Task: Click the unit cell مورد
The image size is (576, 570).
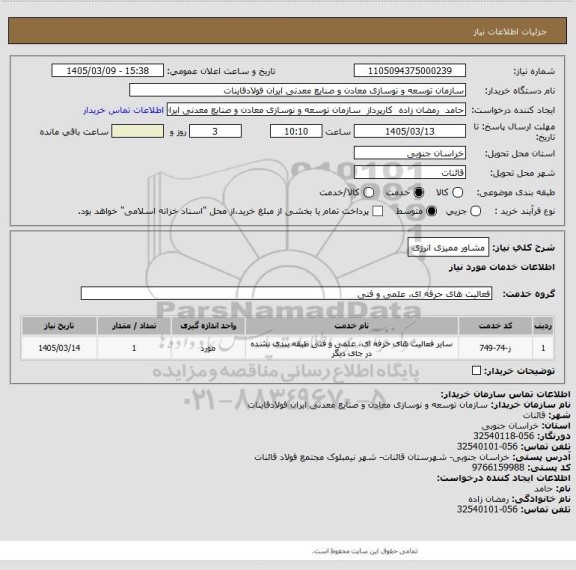Action: [x=208, y=348]
